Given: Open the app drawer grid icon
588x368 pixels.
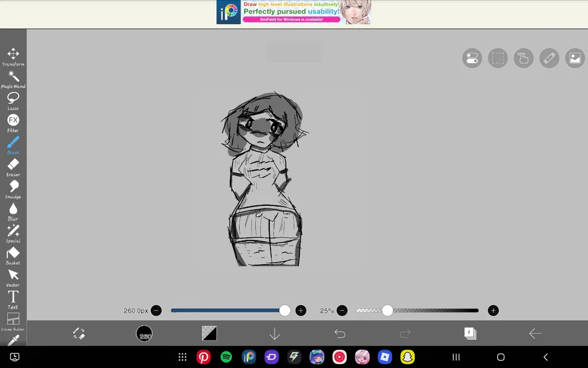Looking at the screenshot, I should pyautogui.click(x=183, y=357).
